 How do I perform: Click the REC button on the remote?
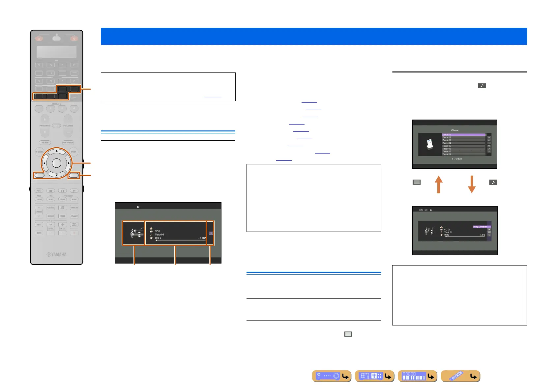(x=39, y=191)
